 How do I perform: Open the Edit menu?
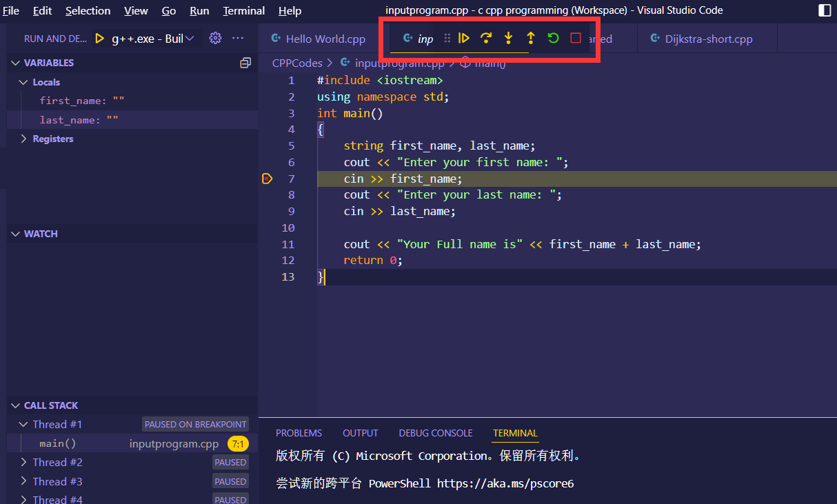coord(42,10)
